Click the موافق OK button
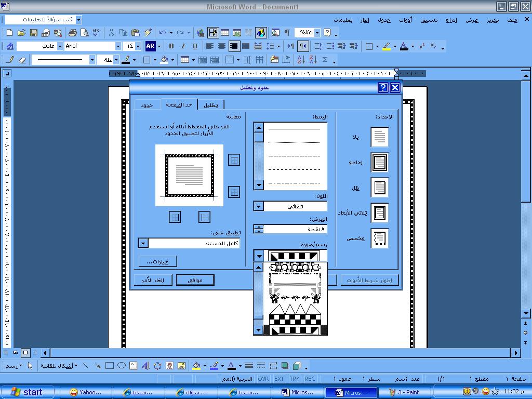This screenshot has width=532, height=399. (195, 280)
